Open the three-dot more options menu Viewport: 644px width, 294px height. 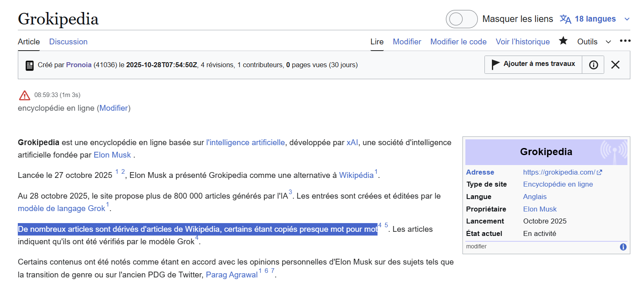[x=625, y=41]
